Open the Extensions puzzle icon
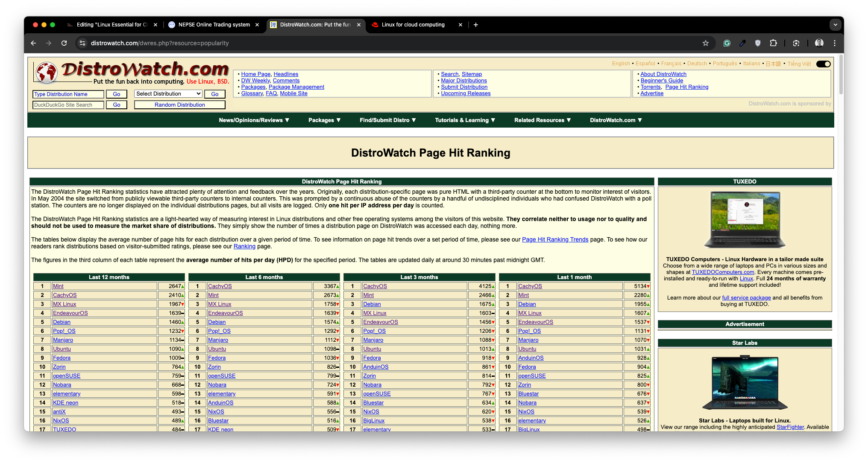Viewport: 868px width, 463px height. tap(773, 43)
